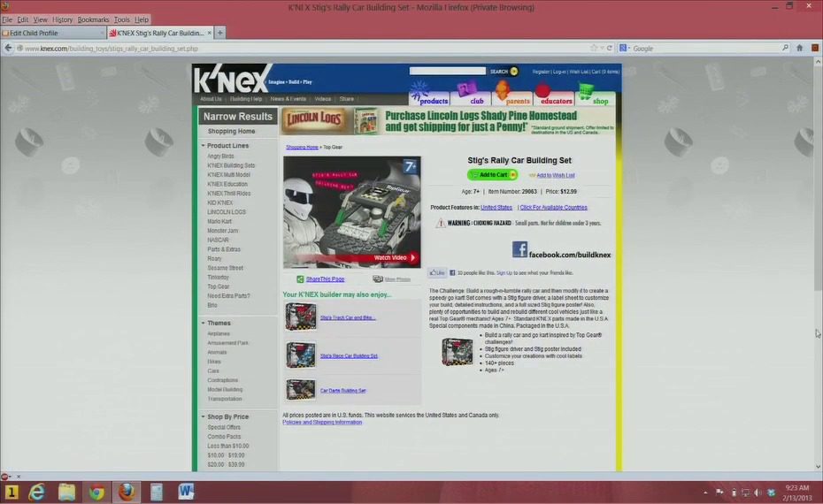
Task: Click Shopping Home in the breadcrumb
Action: 302,148
